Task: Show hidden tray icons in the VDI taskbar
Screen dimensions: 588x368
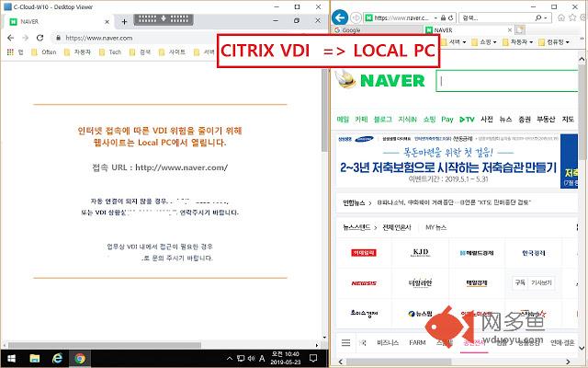Action: [x=230, y=359]
